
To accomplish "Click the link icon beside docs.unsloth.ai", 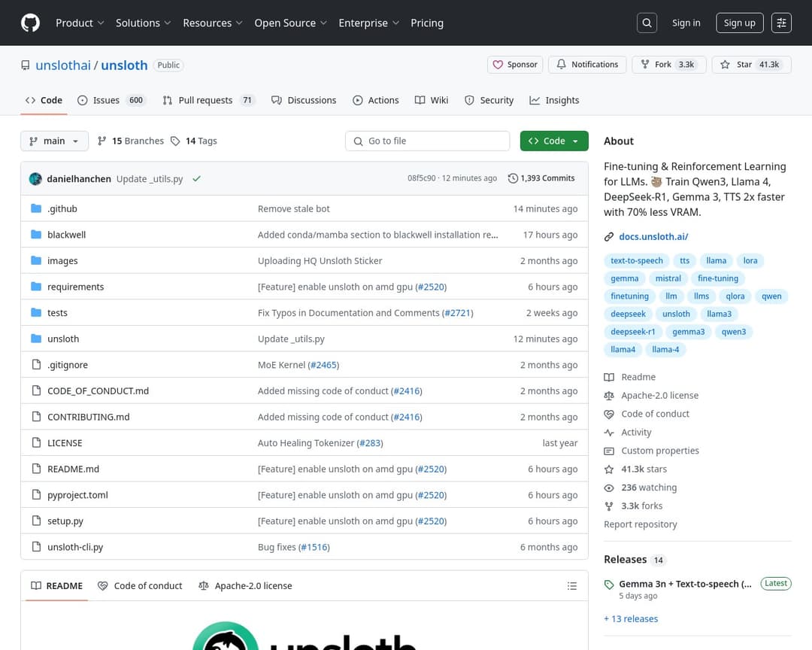I will pyautogui.click(x=609, y=237).
